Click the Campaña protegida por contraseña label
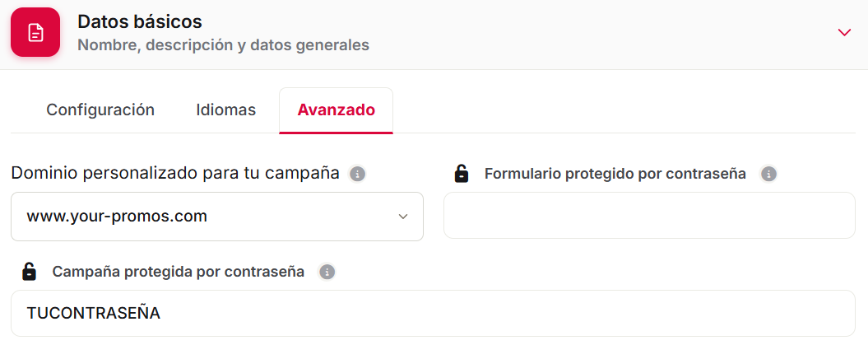The height and width of the screenshot is (345, 868). point(179,272)
